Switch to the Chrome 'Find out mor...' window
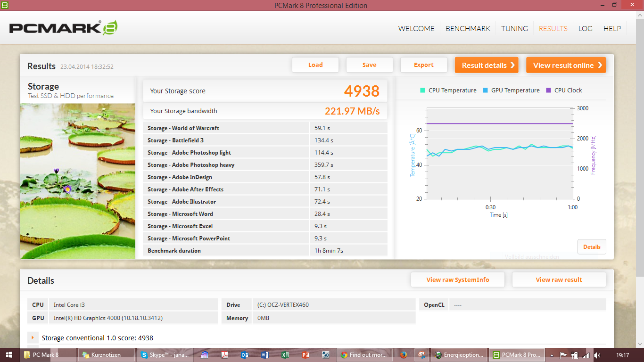Viewport: 644px width, 362px height. 365,355
